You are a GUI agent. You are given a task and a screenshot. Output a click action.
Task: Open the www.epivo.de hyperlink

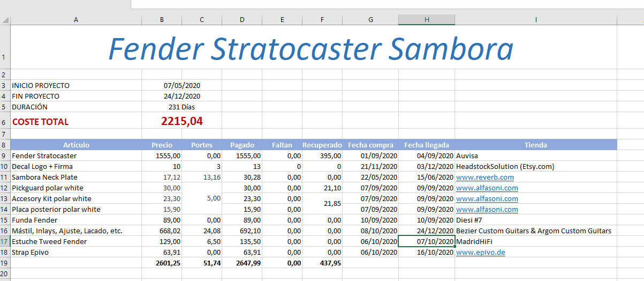click(x=480, y=252)
